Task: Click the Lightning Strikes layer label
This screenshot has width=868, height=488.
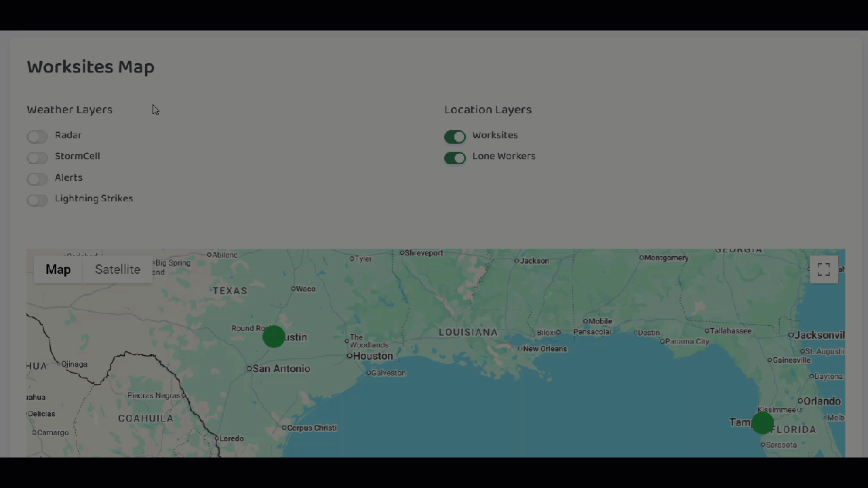Action: click(94, 198)
